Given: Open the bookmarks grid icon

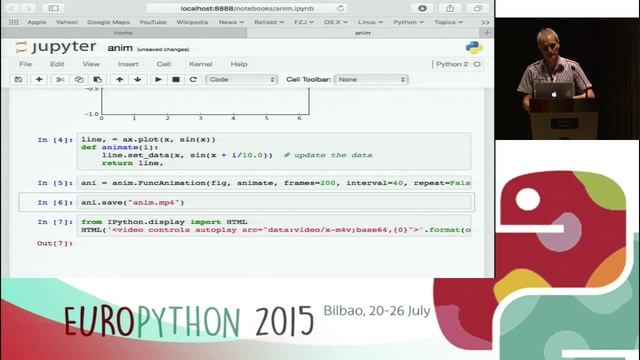Looking at the screenshot, I should [13, 22].
